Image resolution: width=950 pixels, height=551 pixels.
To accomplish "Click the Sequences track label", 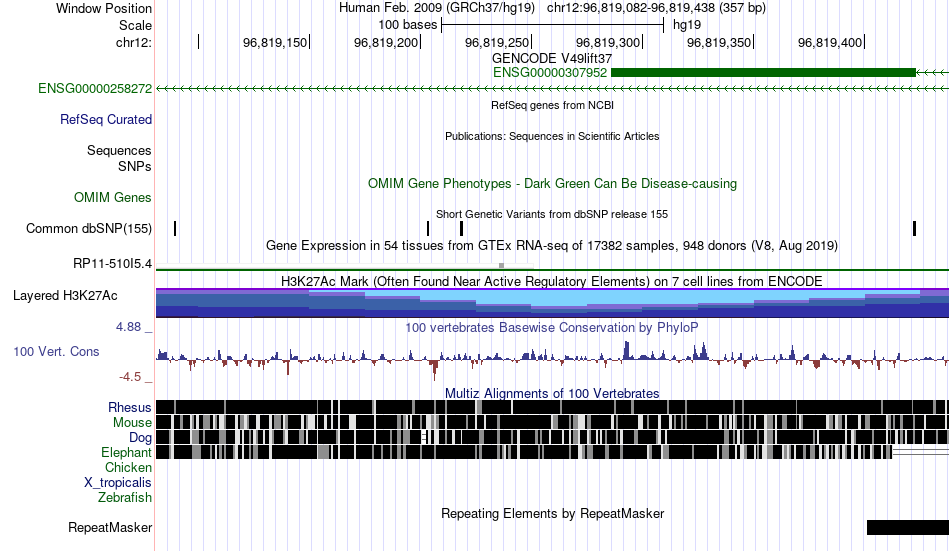I will (x=119, y=150).
